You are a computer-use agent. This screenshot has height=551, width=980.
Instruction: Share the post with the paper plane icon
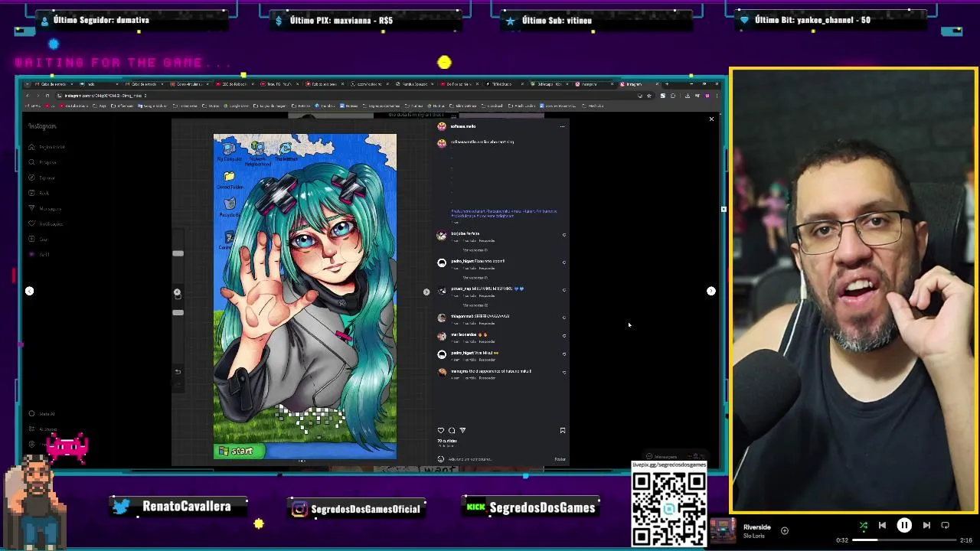462,430
